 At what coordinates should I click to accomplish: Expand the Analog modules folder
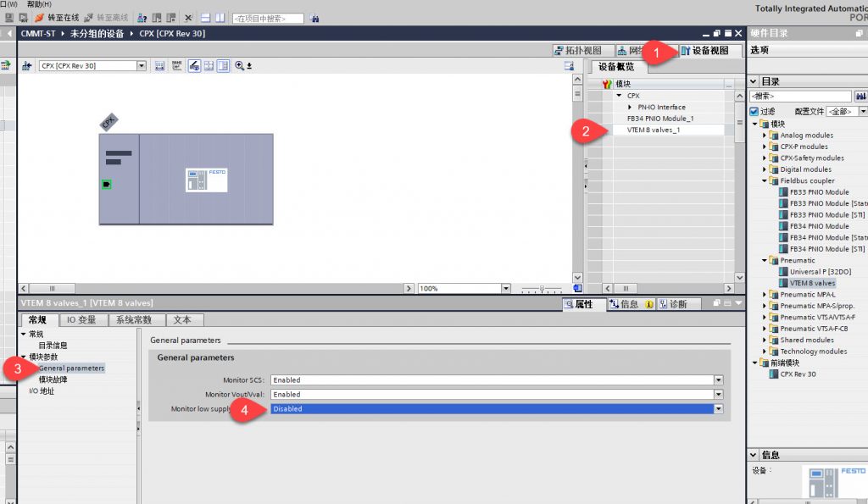tap(765, 135)
